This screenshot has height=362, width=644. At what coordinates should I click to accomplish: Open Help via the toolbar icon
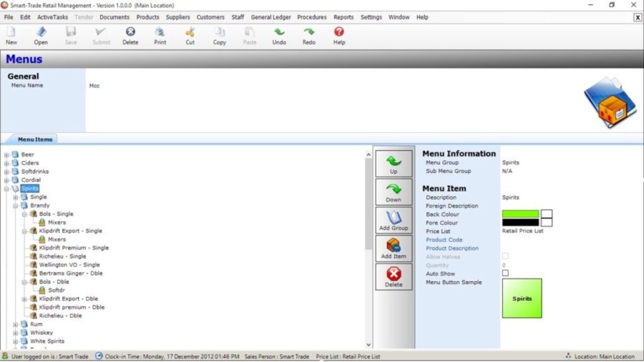(x=339, y=36)
